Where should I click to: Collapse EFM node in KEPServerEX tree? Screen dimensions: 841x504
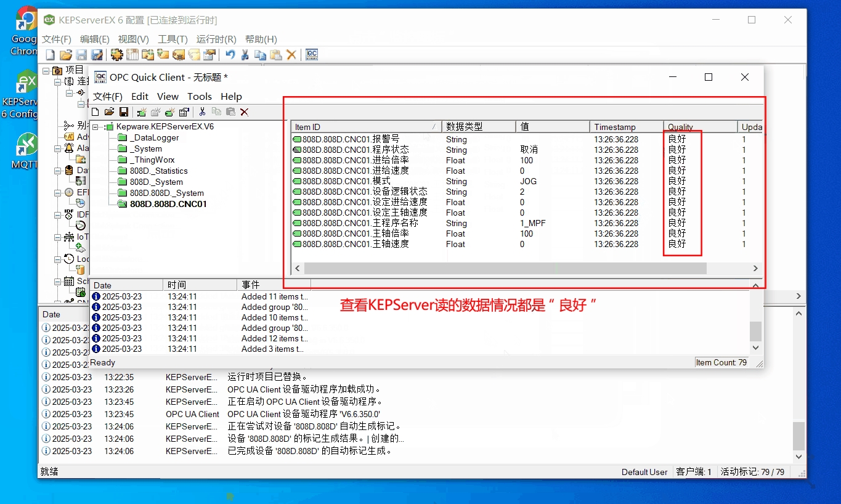(57, 192)
